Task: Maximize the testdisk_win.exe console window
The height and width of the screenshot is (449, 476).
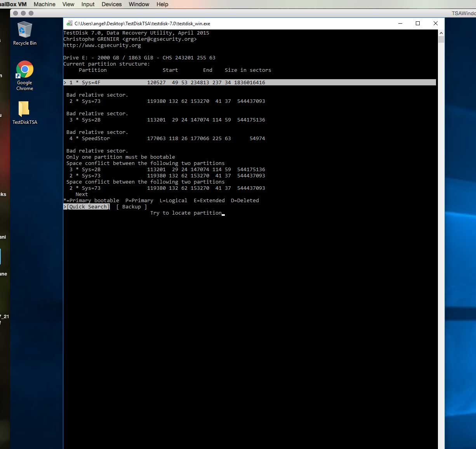Action: coord(418,23)
